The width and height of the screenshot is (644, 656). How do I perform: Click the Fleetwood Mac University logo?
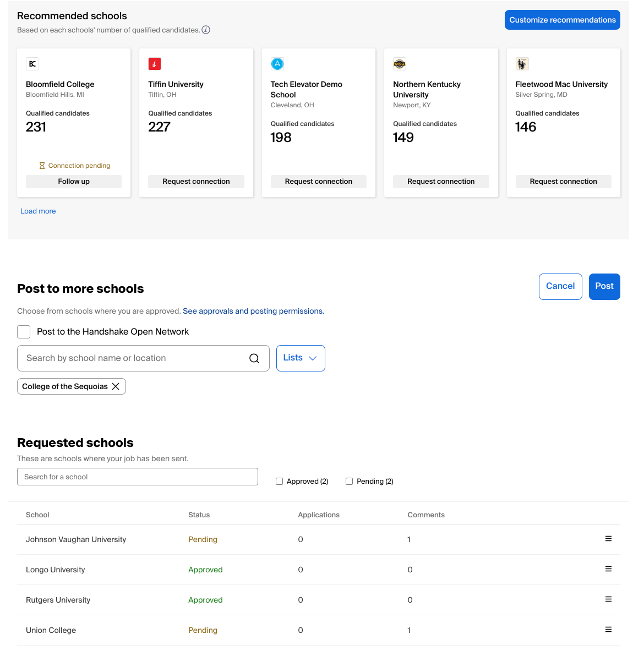tap(522, 64)
